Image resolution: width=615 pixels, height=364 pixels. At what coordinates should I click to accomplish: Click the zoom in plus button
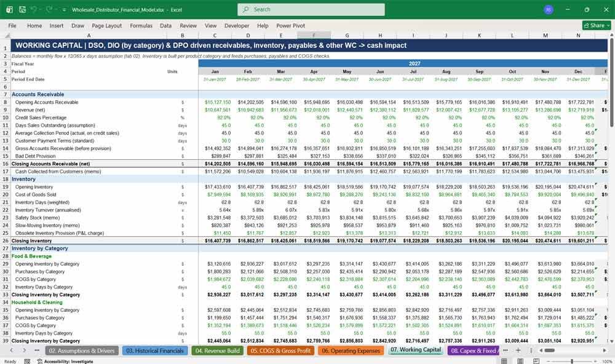coord(596,362)
